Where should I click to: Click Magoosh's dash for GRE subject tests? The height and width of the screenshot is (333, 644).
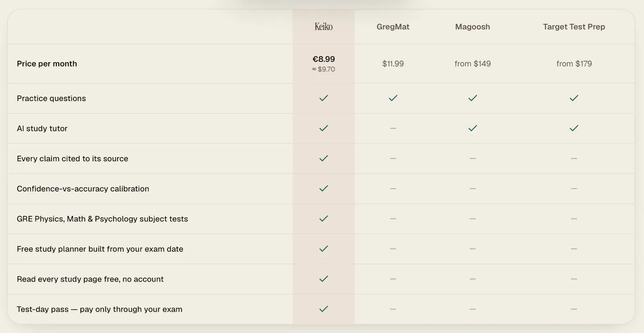pyautogui.click(x=473, y=219)
